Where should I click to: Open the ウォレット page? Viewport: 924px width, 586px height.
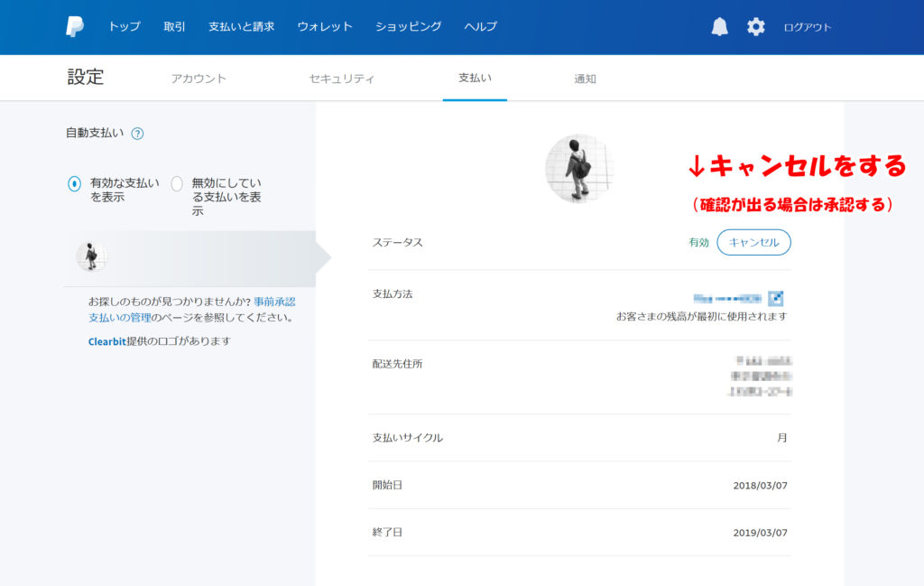[325, 27]
